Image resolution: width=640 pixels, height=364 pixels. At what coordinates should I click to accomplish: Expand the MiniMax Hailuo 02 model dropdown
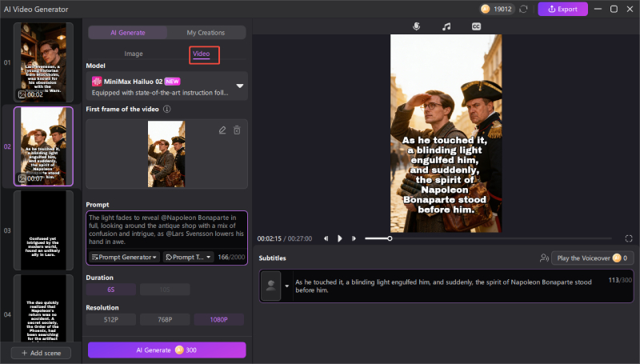point(239,86)
